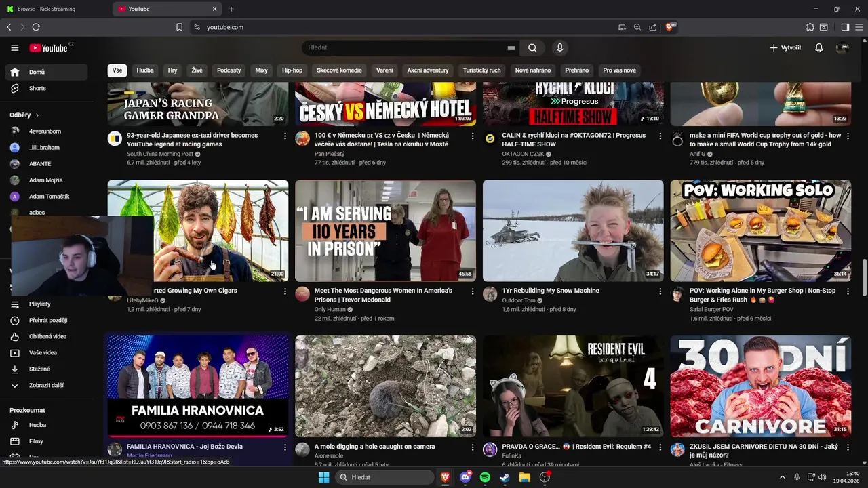Open File Explorer from the taskbar
The height and width of the screenshot is (488, 868).
(524, 477)
